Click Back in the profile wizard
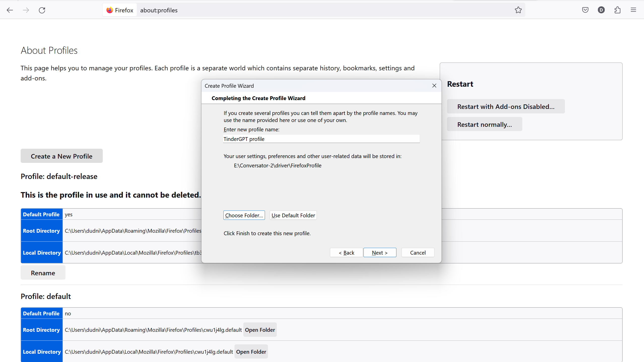 point(347,252)
